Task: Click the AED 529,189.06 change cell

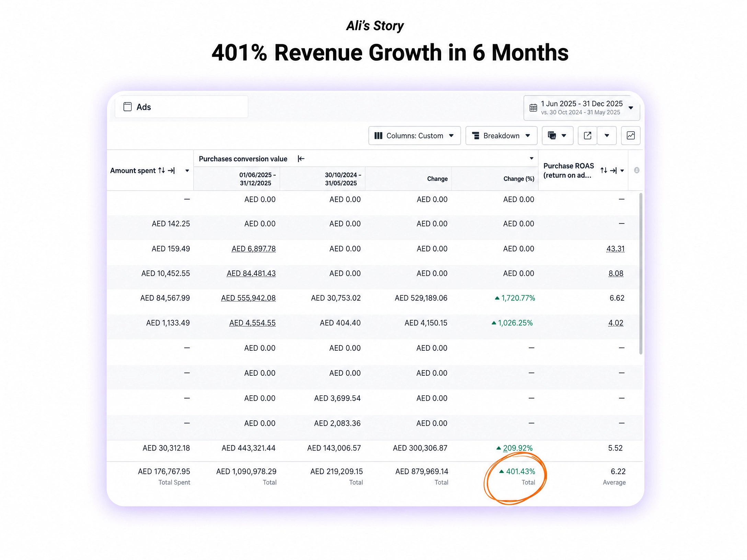Action: coord(421,298)
